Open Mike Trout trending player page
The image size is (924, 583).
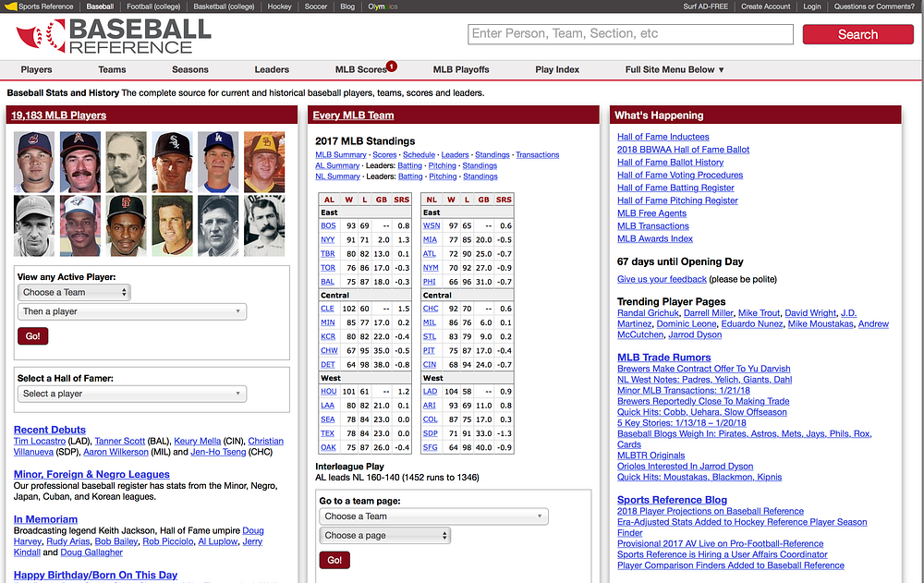click(x=759, y=313)
